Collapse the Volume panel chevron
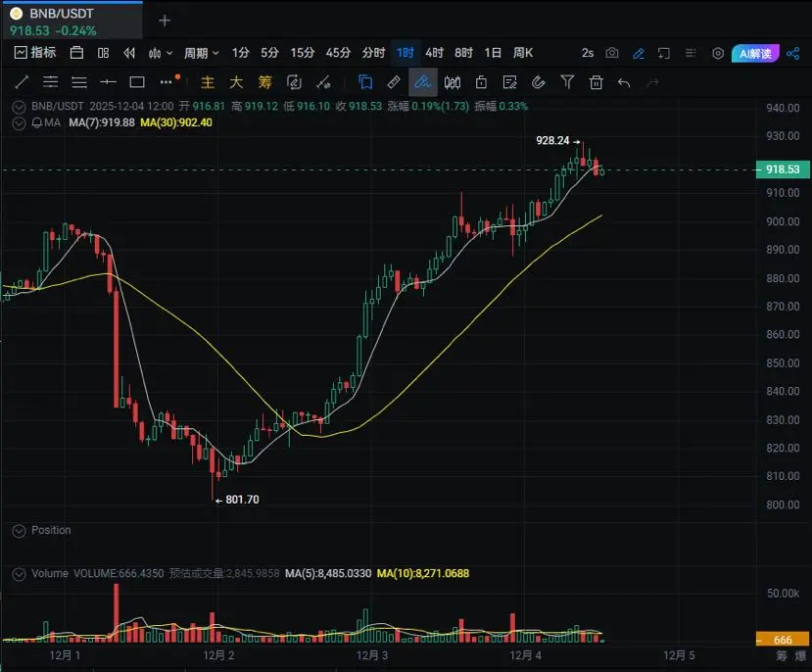812x672 pixels. click(x=19, y=575)
